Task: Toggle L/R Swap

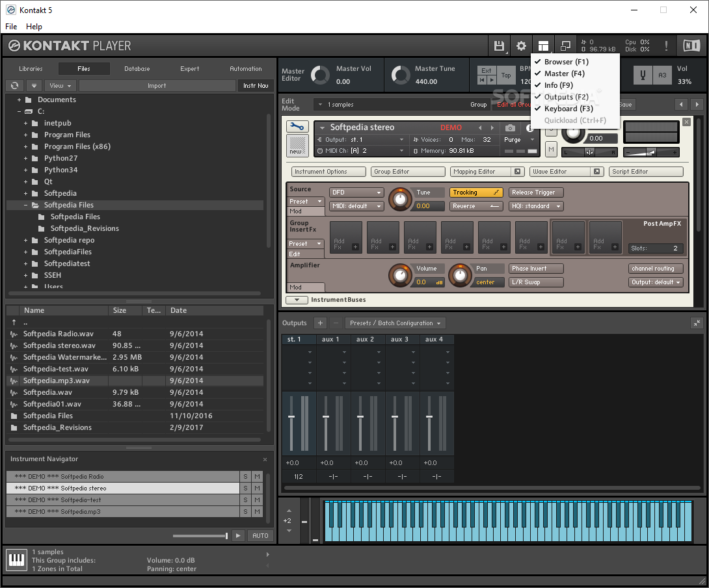Action: (x=536, y=282)
